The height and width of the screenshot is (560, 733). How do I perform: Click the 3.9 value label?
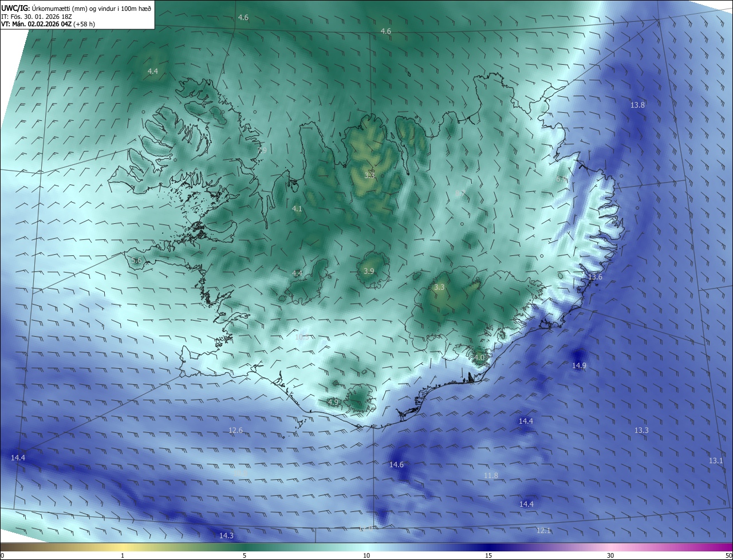369,271
